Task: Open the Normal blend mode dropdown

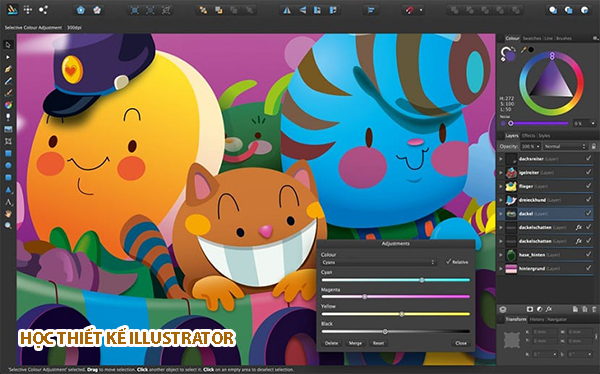Action: [565, 146]
